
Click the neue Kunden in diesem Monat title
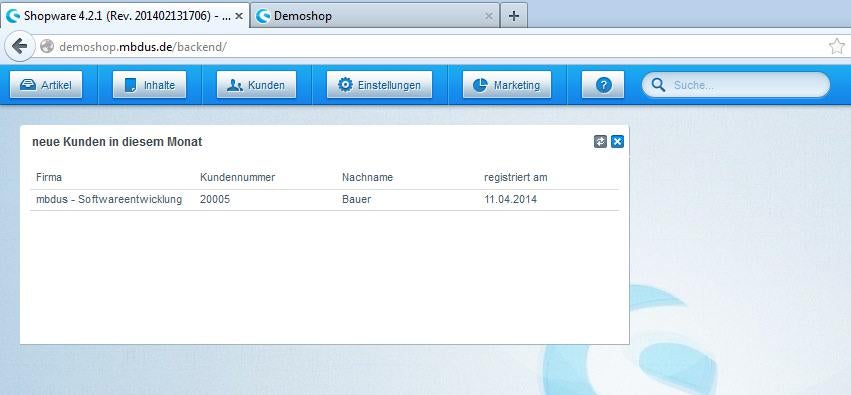(117, 142)
